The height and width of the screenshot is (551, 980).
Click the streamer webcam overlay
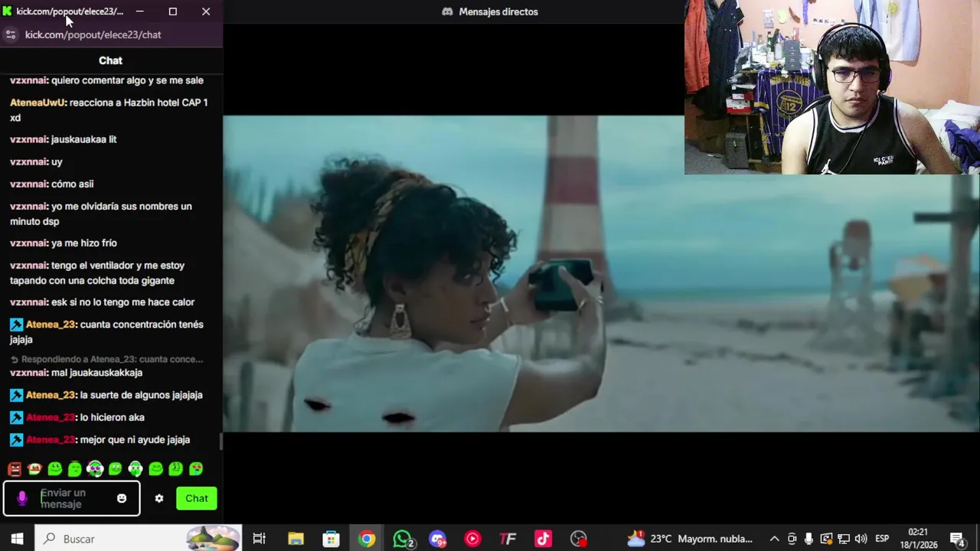832,87
